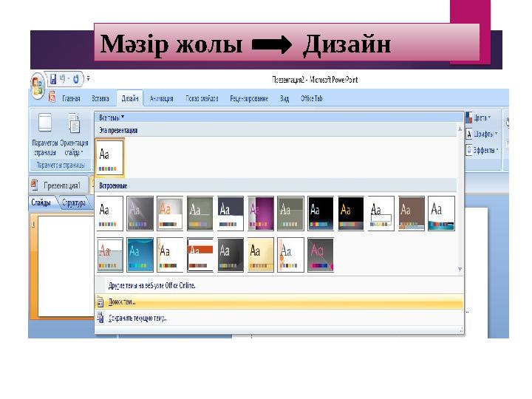Click the Office button orb
The image size is (532, 399).
point(37,86)
